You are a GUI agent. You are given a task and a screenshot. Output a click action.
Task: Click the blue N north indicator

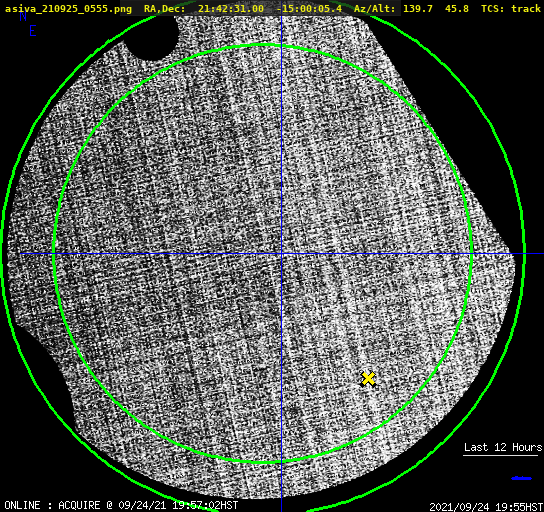[23, 16]
